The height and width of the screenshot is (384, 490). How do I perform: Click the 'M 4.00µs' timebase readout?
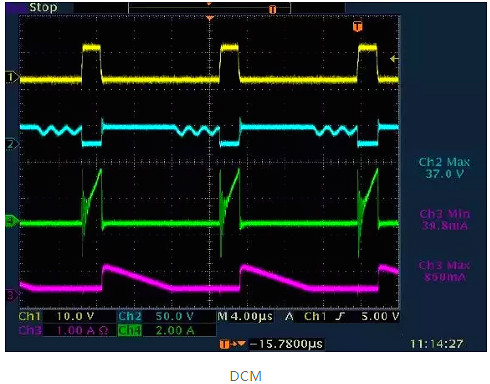(x=245, y=316)
